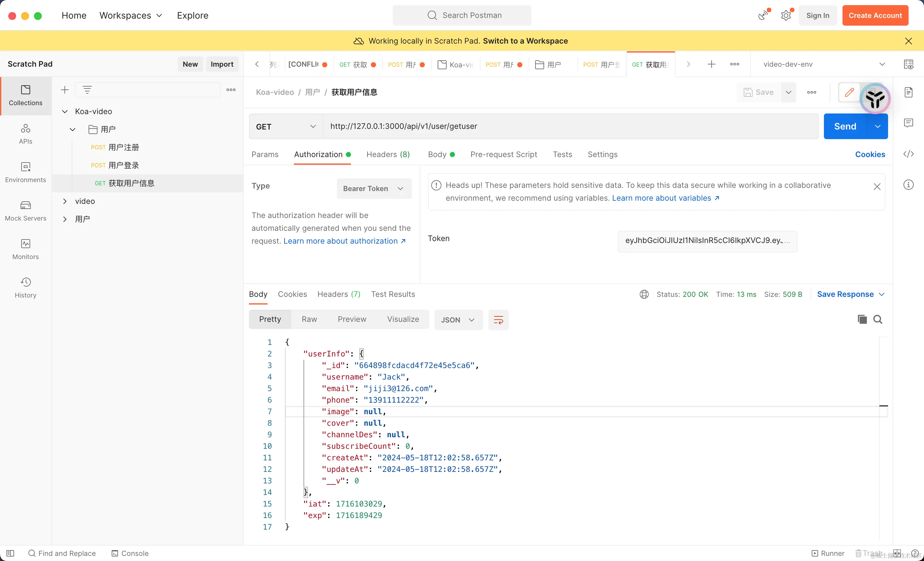Open the History sidebar section
924x561 pixels.
pyautogui.click(x=25, y=288)
